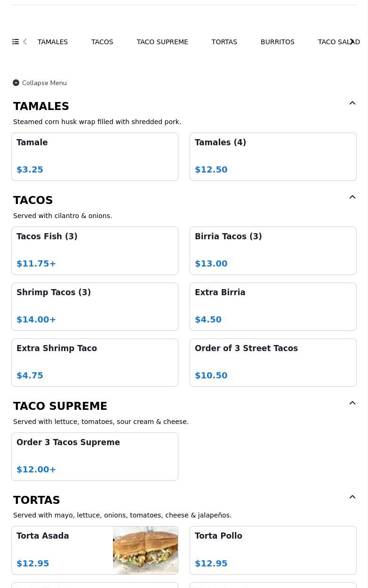Open the menu category list icon
The width and height of the screenshot is (368, 588).
tap(16, 42)
